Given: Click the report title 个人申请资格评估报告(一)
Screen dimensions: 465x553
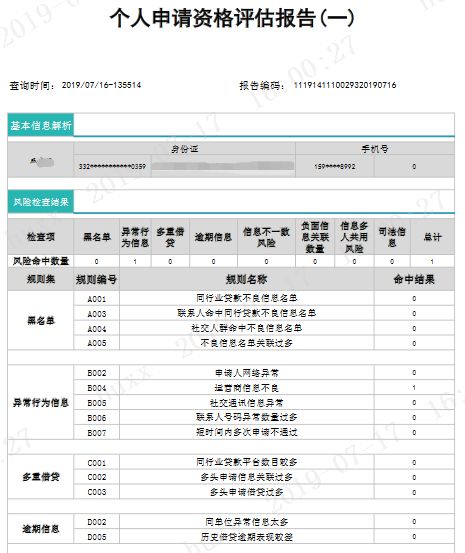Looking at the screenshot, I should (x=232, y=18).
